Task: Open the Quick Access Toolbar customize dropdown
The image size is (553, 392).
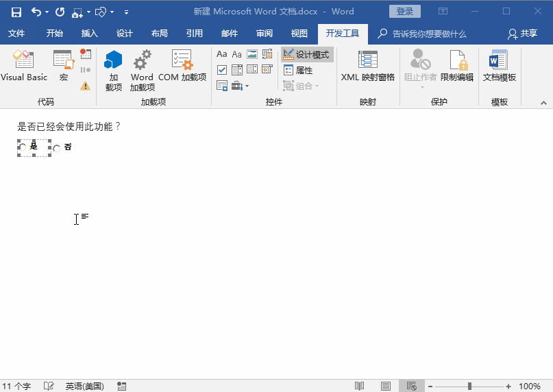Action: [126, 12]
